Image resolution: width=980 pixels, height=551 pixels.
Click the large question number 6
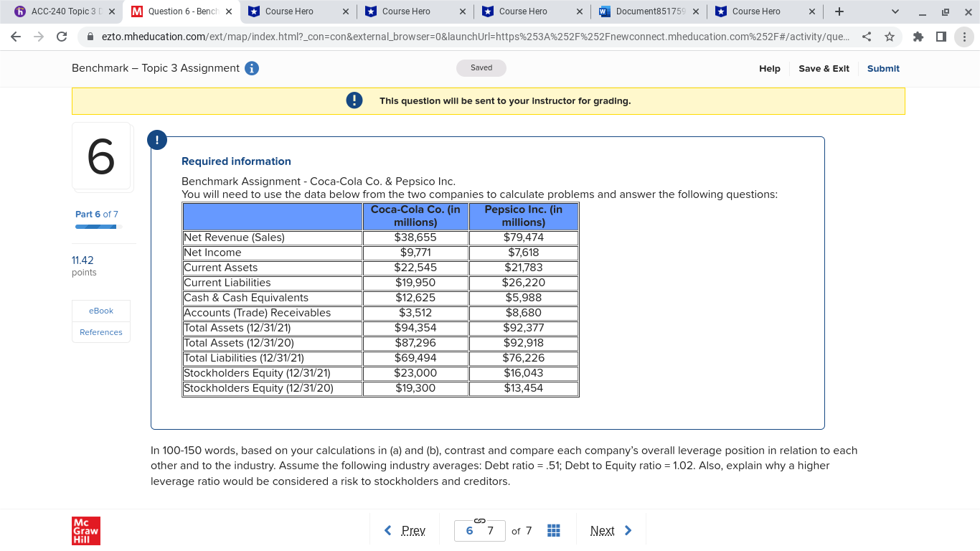[101, 157]
